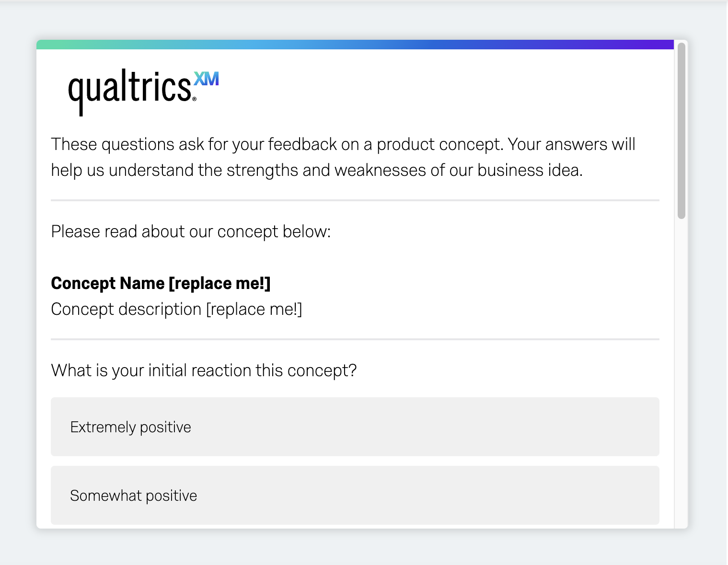The height and width of the screenshot is (565, 728).
Task: Click the green end of the gradient header bar
Action: (x=53, y=45)
